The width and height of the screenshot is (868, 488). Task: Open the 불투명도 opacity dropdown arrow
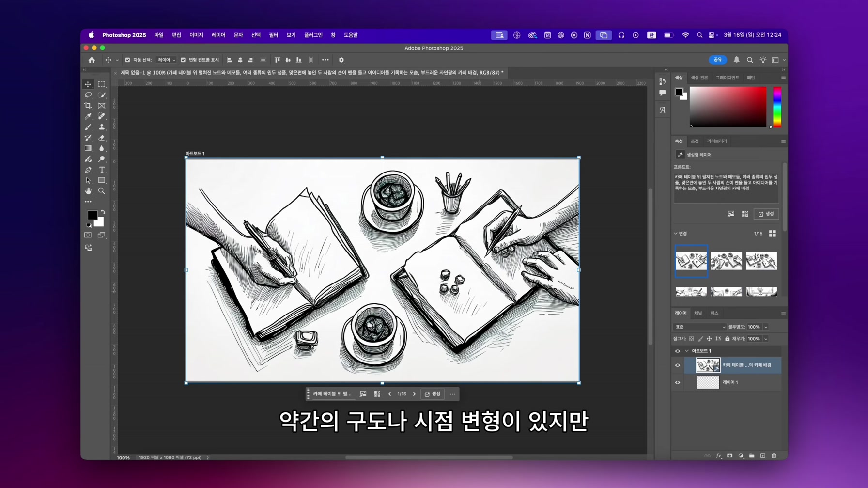coord(766,327)
